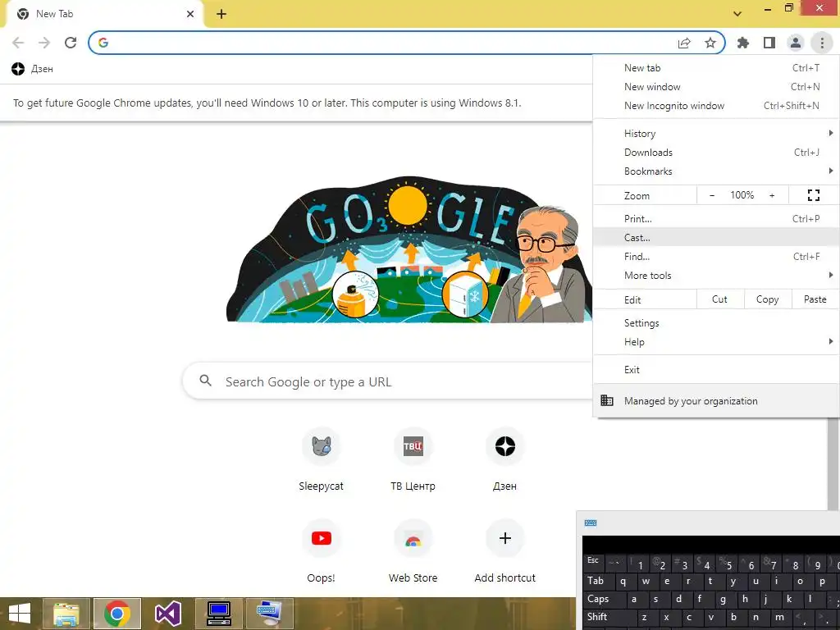
Task: Click the Add shortcut tile
Action: tap(504, 552)
